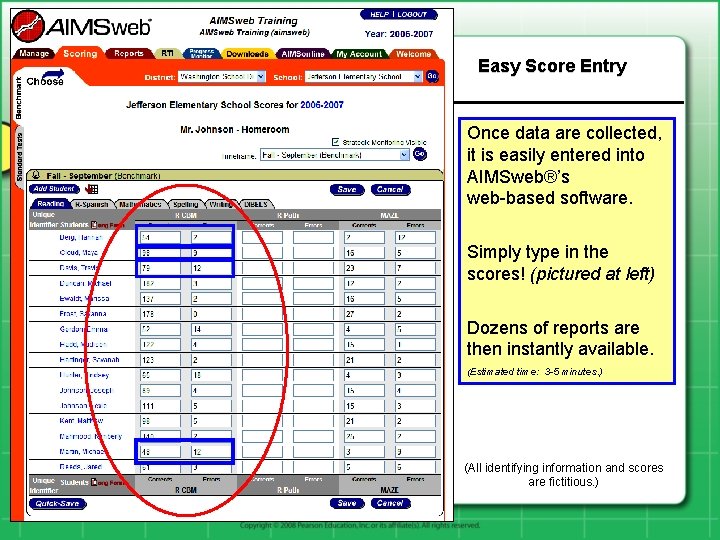Click the AIMSweb round logo icon
The image size is (720, 540).
click(x=28, y=26)
